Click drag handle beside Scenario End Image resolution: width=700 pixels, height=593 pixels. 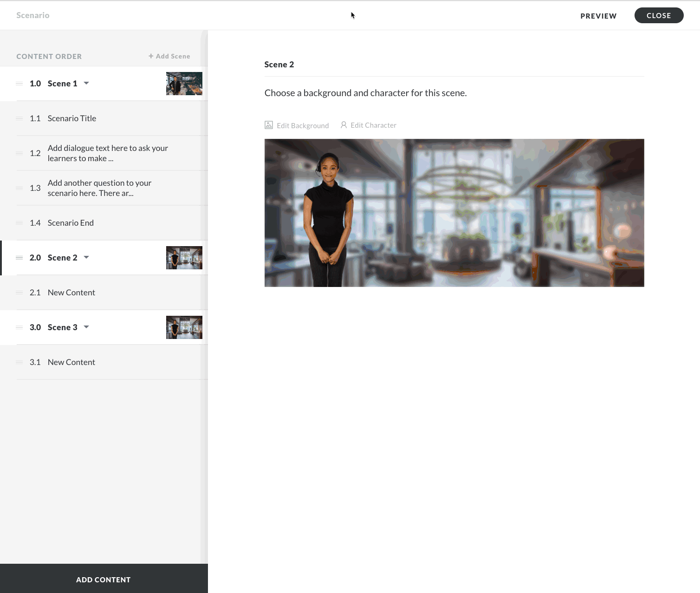(19, 223)
